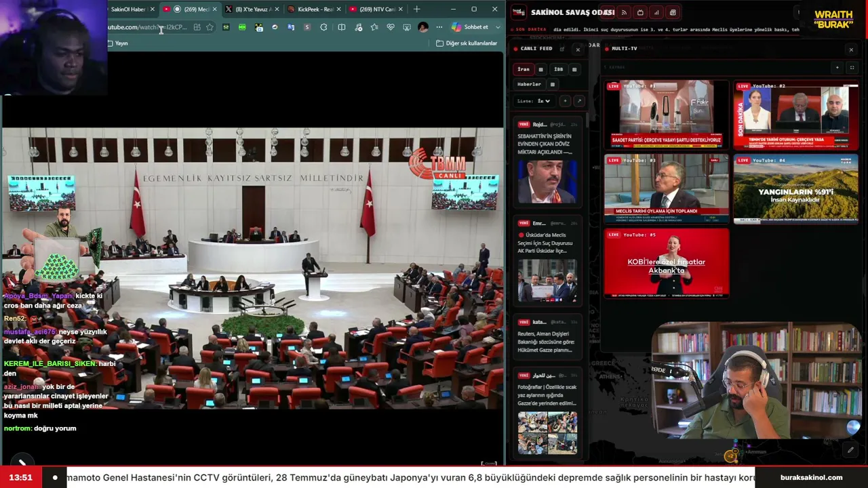Screen dimensions: 868x488
Task: Open the browser three-dot settings menu
Action: tap(439, 27)
